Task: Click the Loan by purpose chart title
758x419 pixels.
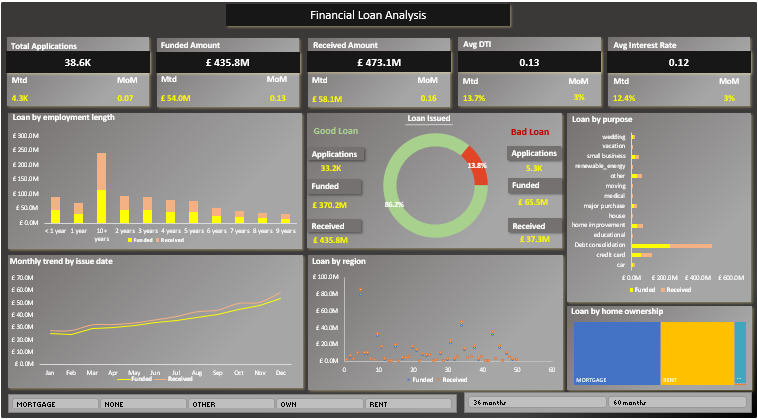Action: pyautogui.click(x=602, y=119)
